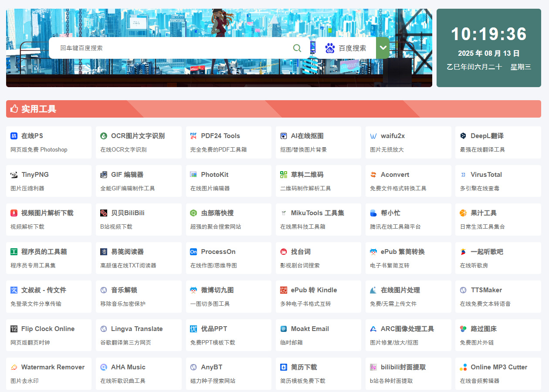Open the 一起听歌吧 link
Viewport: 549px width, 392px height.
point(487,252)
